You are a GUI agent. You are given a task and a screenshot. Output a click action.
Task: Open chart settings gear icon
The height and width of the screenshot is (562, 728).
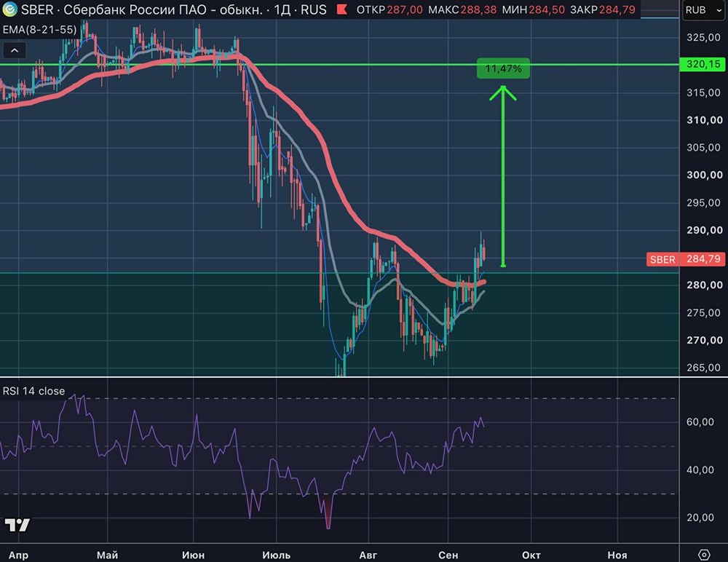pos(704,555)
